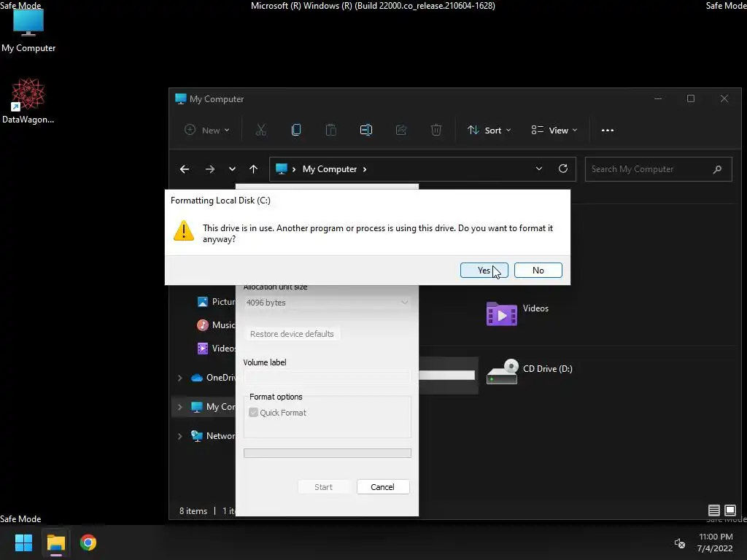Refresh the My Computer view
This screenshot has height=560, width=747.
(563, 168)
